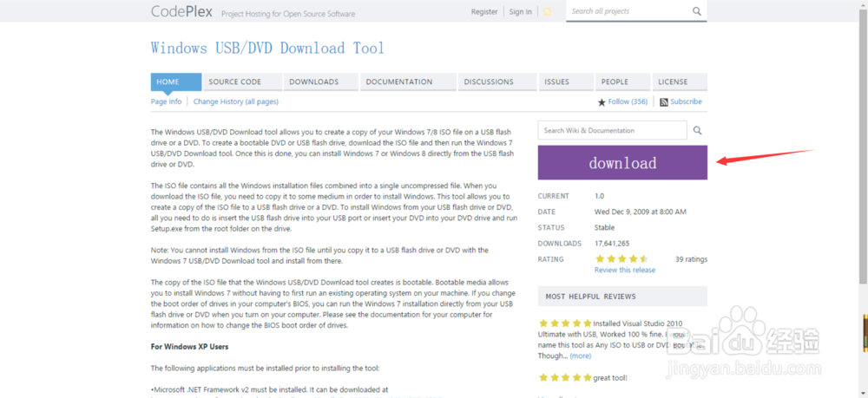Open the DOCUMENTATION tab
Screen dimensions: 868x398
409,82
